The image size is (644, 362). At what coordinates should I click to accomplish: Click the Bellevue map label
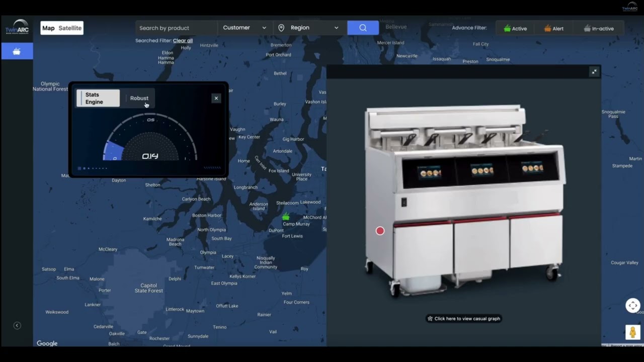(396, 27)
